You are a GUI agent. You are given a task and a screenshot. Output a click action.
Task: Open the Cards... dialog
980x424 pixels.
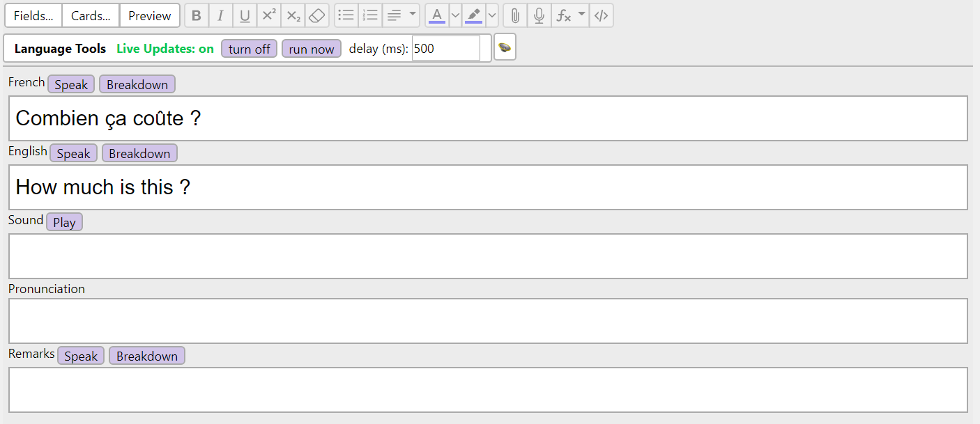[x=90, y=15]
